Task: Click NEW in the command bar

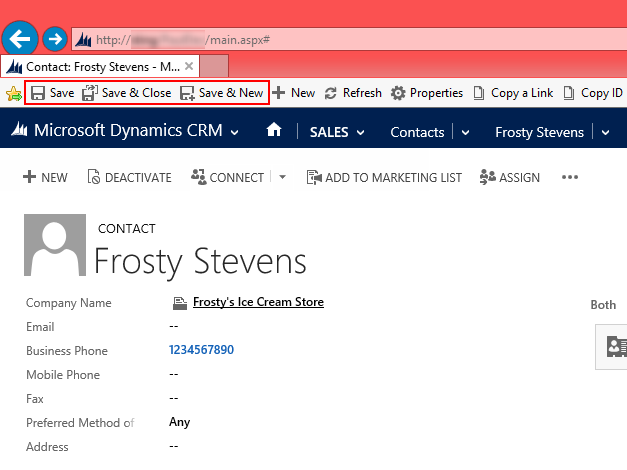Action: 45,177
